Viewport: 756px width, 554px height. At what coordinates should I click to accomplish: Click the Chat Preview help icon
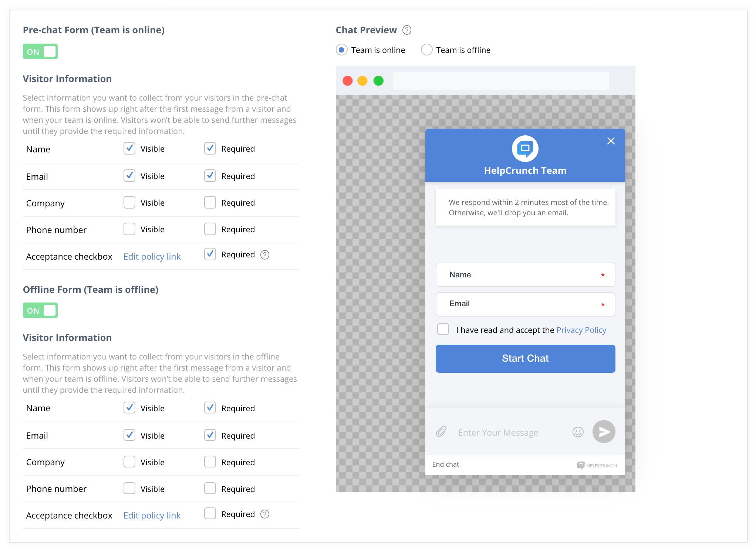coord(406,30)
